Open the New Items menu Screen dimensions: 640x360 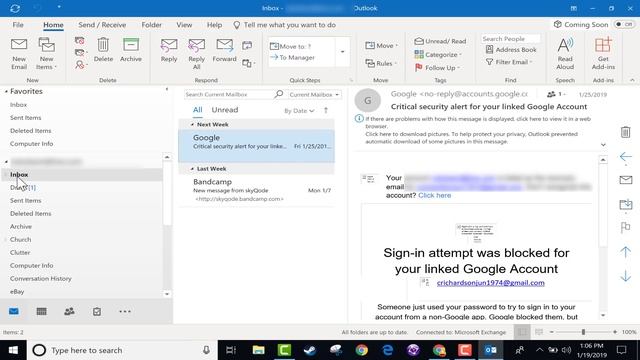tap(46, 53)
